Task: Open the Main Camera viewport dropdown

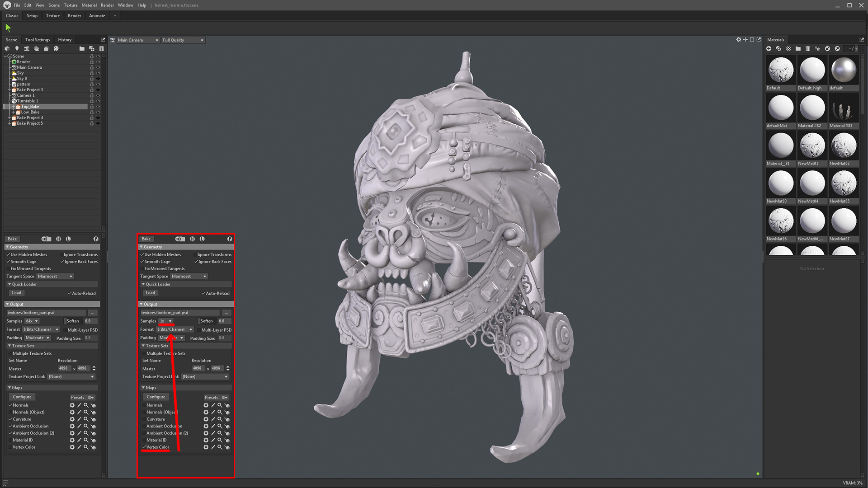Action: click(138, 40)
